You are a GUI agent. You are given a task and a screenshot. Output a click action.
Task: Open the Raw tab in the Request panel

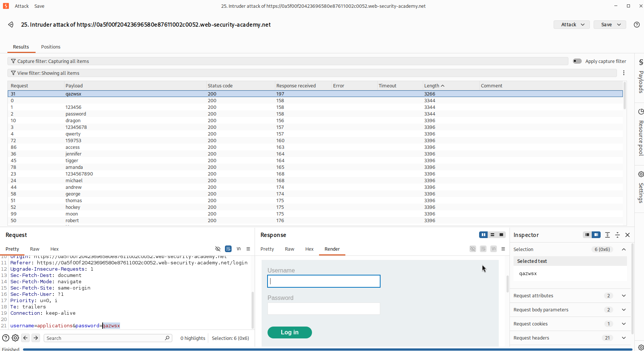pos(34,249)
